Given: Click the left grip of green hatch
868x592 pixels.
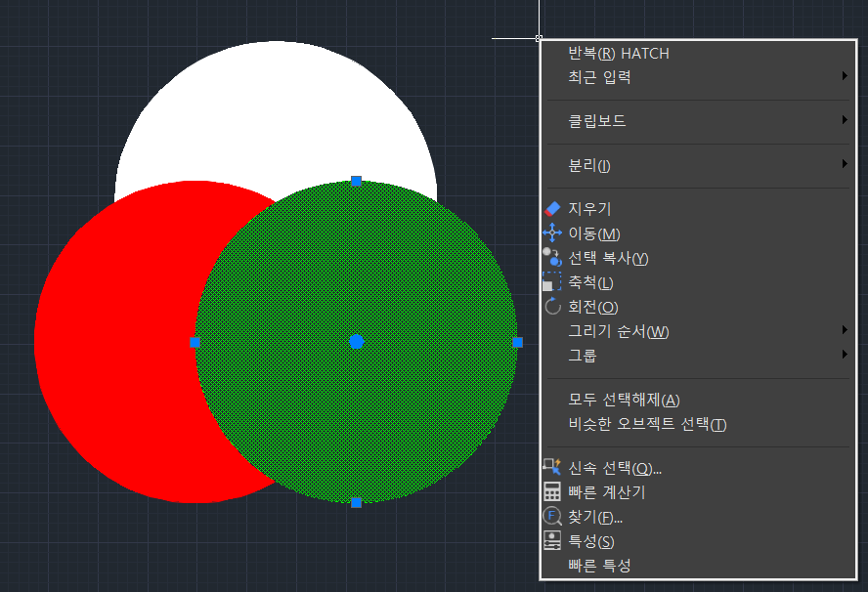Looking at the screenshot, I should pyautogui.click(x=195, y=343).
